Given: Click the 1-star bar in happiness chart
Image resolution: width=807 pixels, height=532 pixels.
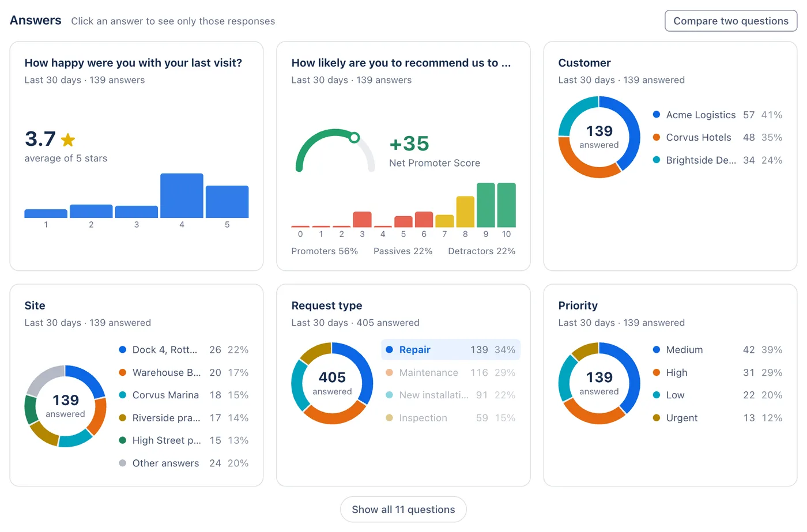Looking at the screenshot, I should 46,213.
